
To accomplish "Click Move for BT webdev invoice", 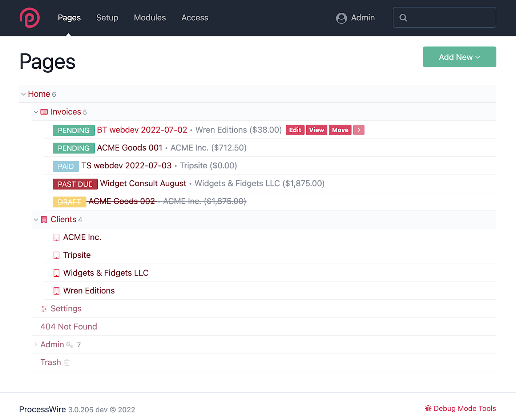I will click(x=340, y=130).
